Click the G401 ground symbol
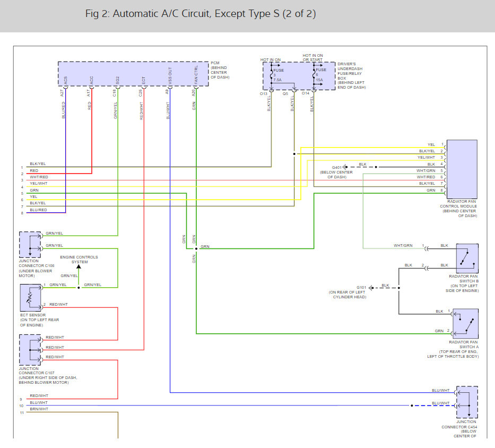 coord(345,167)
